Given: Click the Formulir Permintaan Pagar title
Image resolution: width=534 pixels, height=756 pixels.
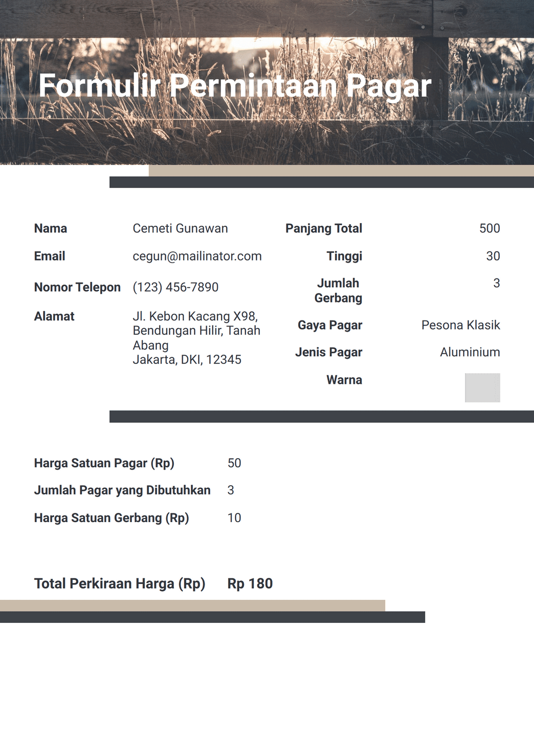Looking at the screenshot, I should 236,87.
